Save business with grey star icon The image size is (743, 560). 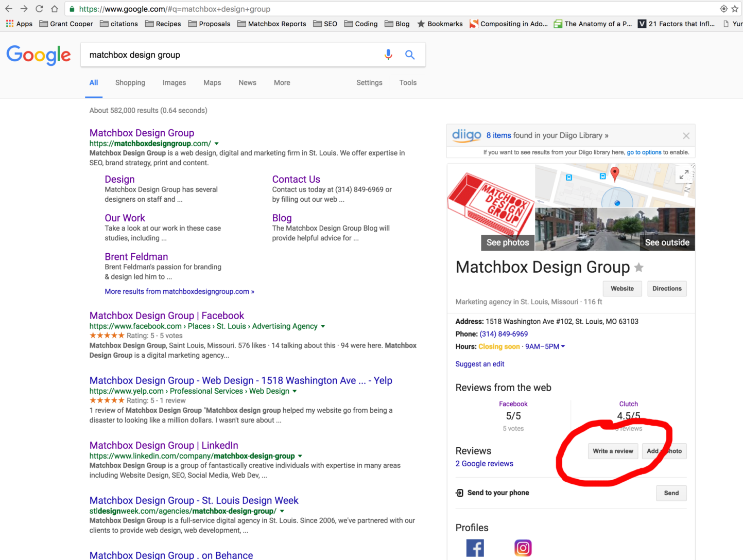pyautogui.click(x=639, y=267)
